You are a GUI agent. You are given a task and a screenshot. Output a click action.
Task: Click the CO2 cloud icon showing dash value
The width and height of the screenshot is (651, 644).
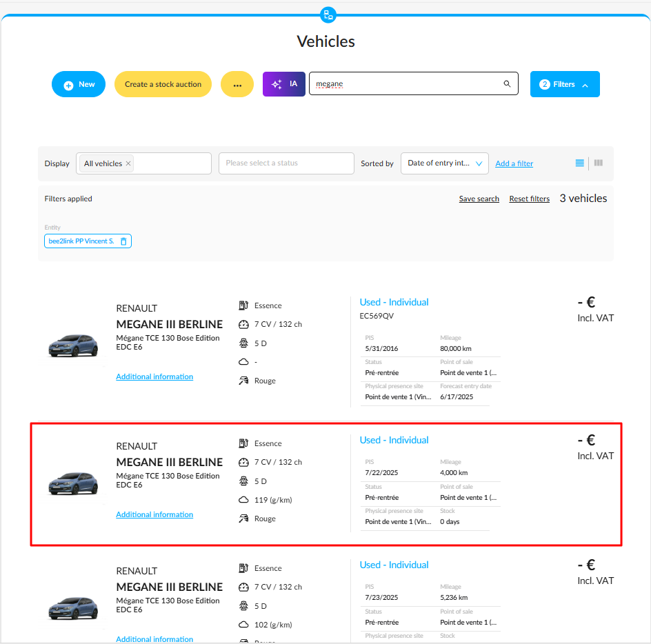243,362
